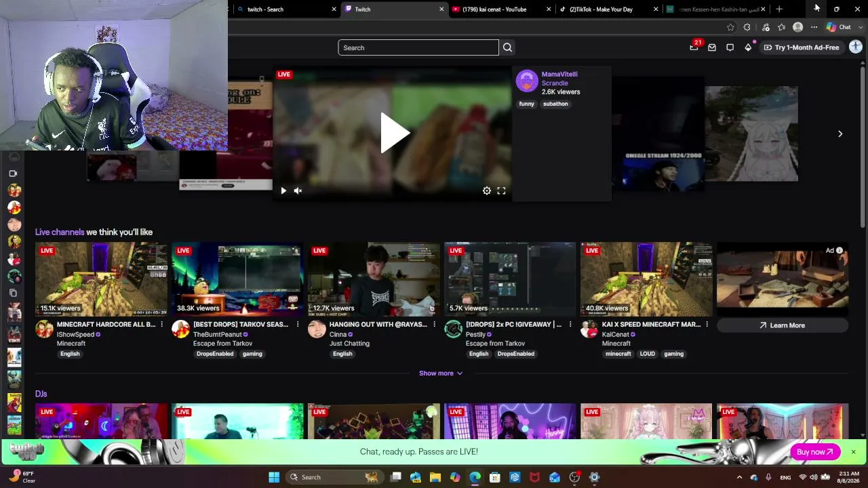
Task: Click Try 1-Month Ad-Free button
Action: [801, 47]
